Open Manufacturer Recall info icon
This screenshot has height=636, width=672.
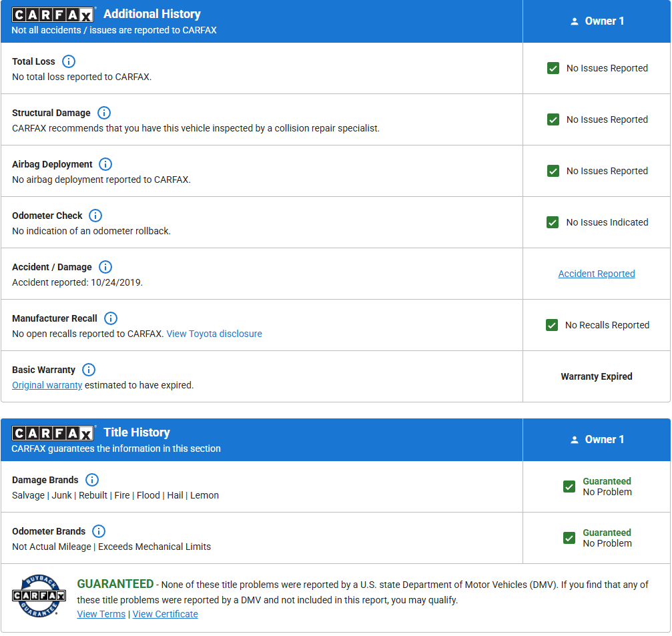[x=111, y=318]
